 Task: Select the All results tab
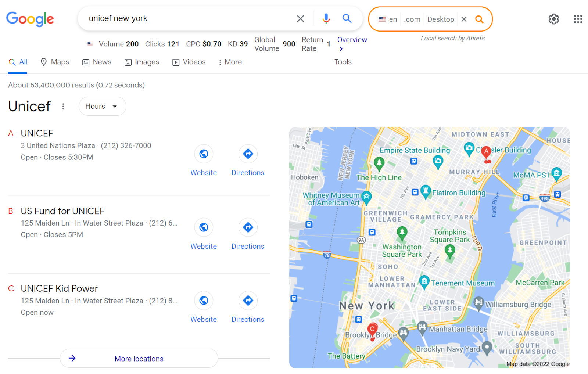[18, 62]
